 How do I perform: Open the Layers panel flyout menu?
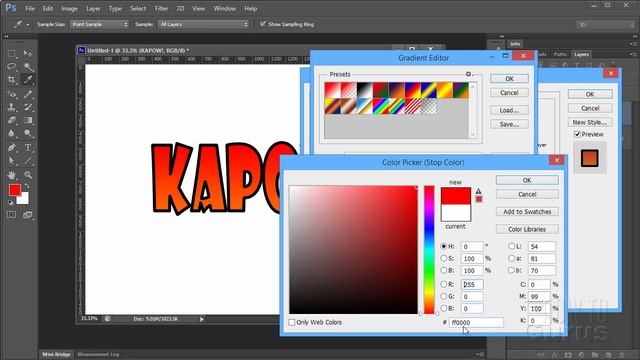(633, 54)
